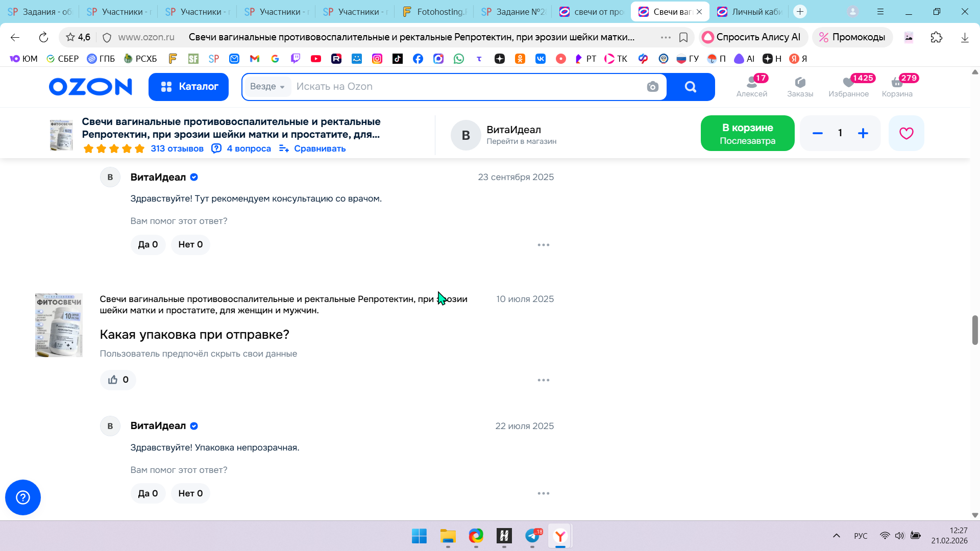This screenshot has width=980, height=551.
Task: Add product to favorites with heart
Action: click(906, 133)
